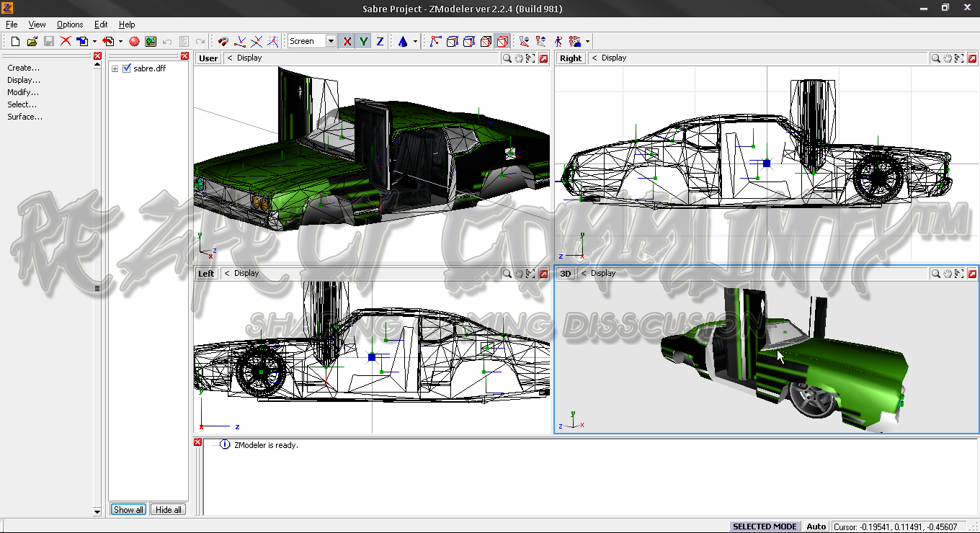The height and width of the screenshot is (533, 980).
Task: Click the Undo icon on the toolbar
Action: [x=166, y=41]
